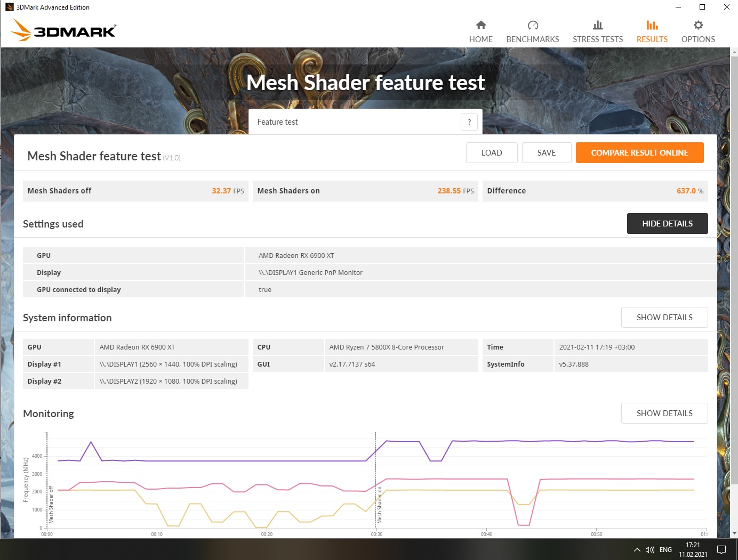Open the volume speaker icon in taskbar

650,550
